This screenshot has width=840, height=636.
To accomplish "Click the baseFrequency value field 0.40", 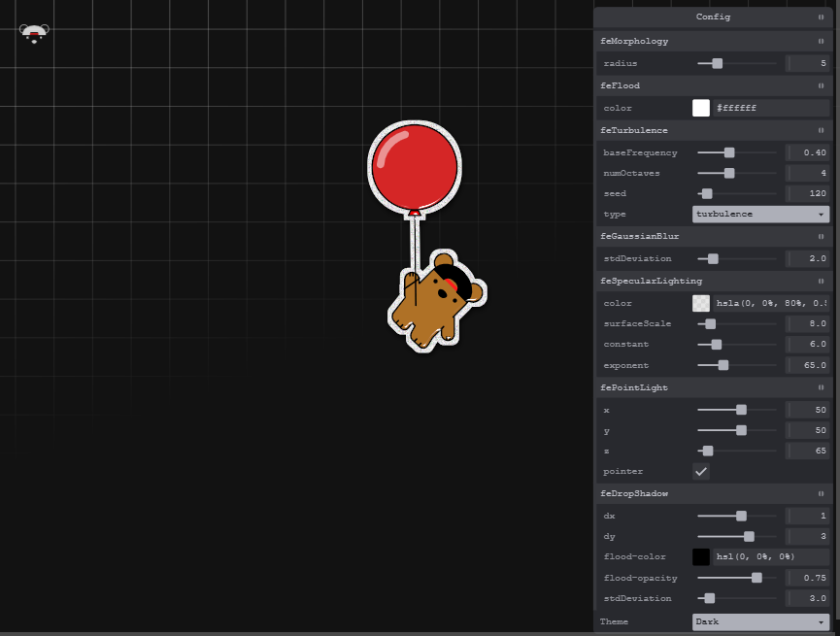I will 807,152.
